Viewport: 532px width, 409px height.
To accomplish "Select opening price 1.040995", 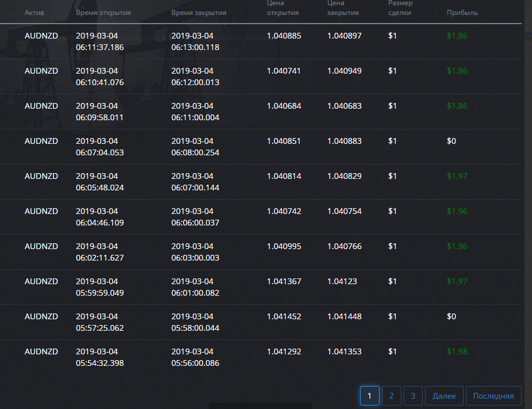I will coord(284,246).
